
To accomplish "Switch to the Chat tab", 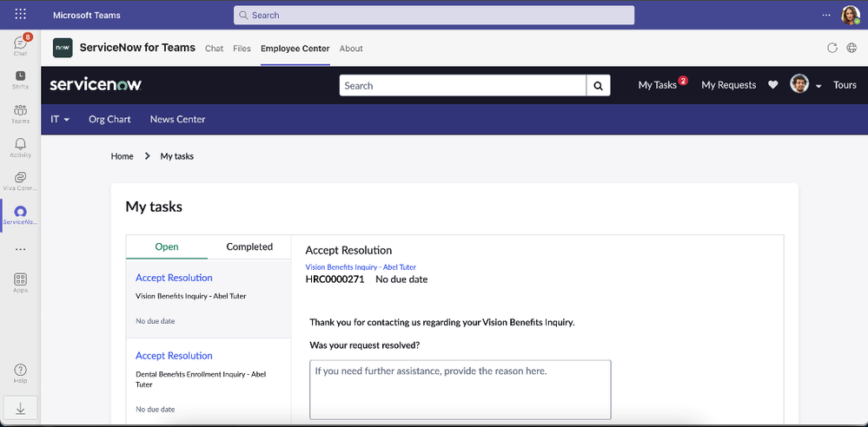I will (x=215, y=48).
